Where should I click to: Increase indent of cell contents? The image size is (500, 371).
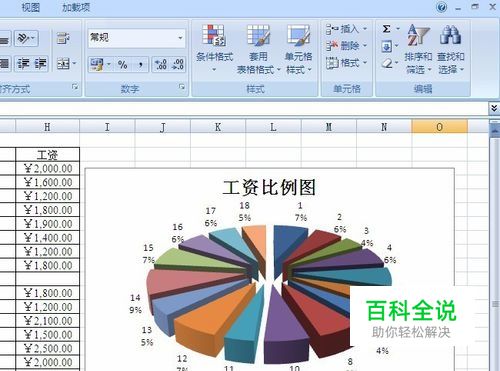click(41, 63)
